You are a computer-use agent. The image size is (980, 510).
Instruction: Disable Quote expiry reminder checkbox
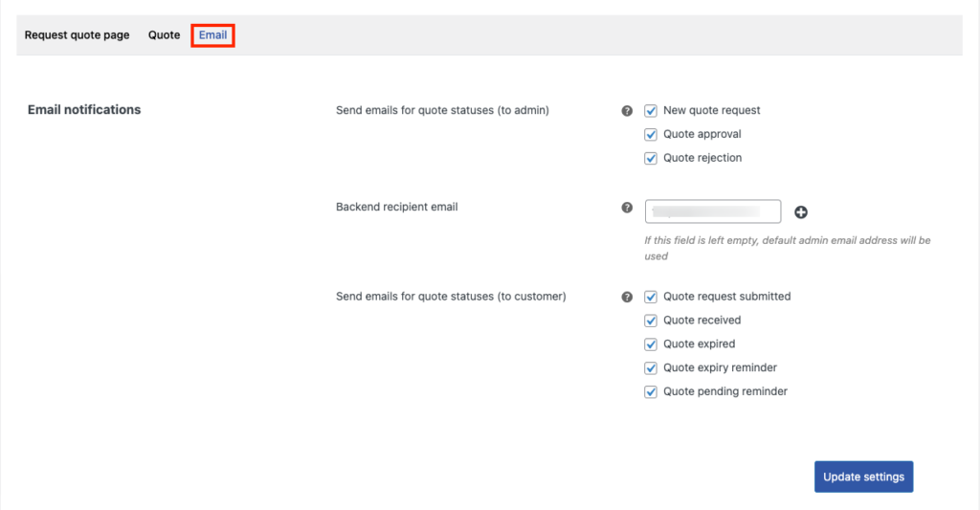pos(651,368)
